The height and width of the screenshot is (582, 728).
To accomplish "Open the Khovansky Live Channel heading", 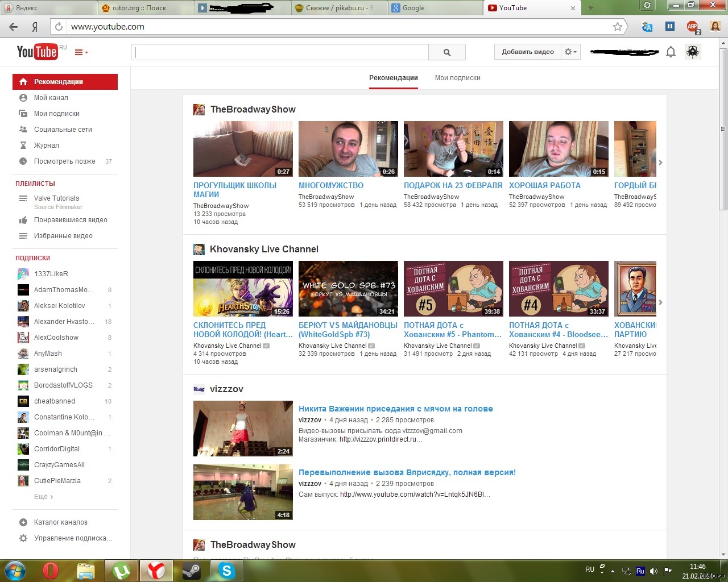I will 264,250.
